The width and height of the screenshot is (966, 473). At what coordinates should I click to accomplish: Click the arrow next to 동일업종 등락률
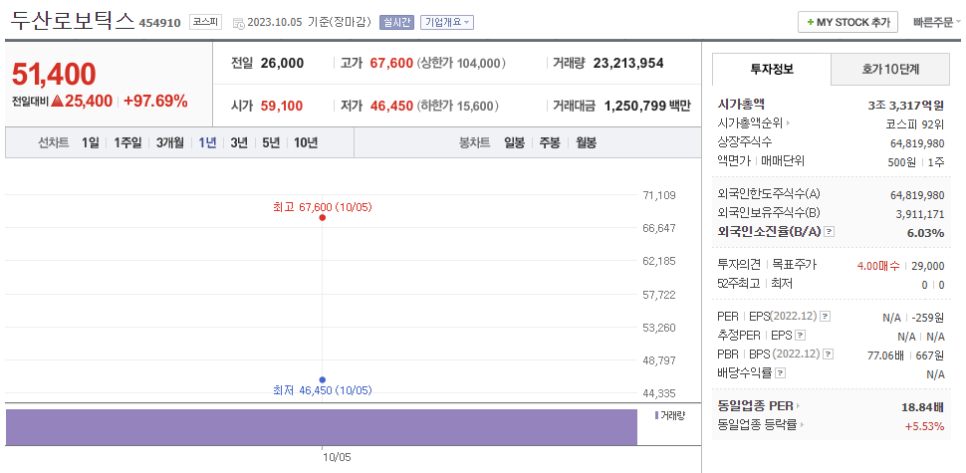coord(804,425)
